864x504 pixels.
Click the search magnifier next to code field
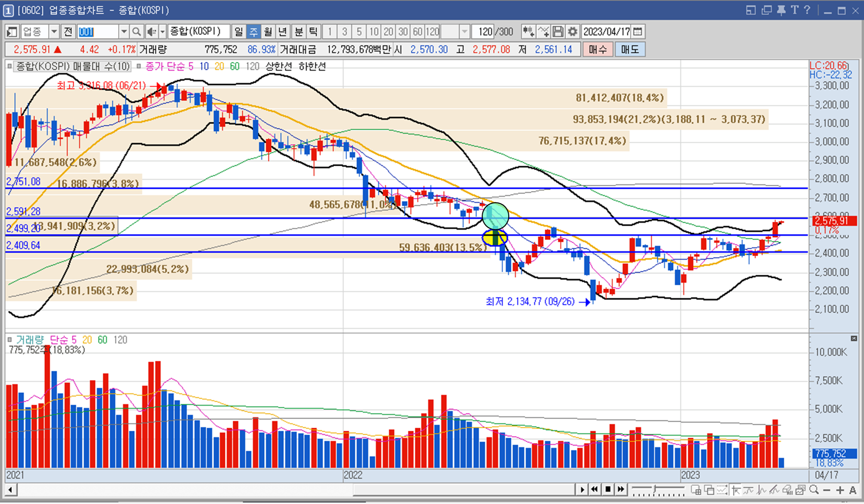click(137, 32)
